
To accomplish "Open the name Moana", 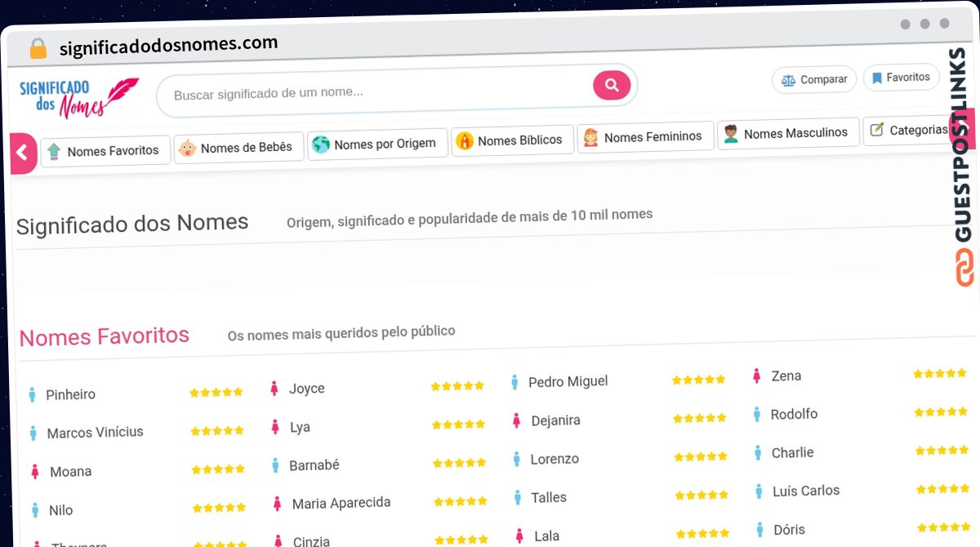I will [x=70, y=471].
